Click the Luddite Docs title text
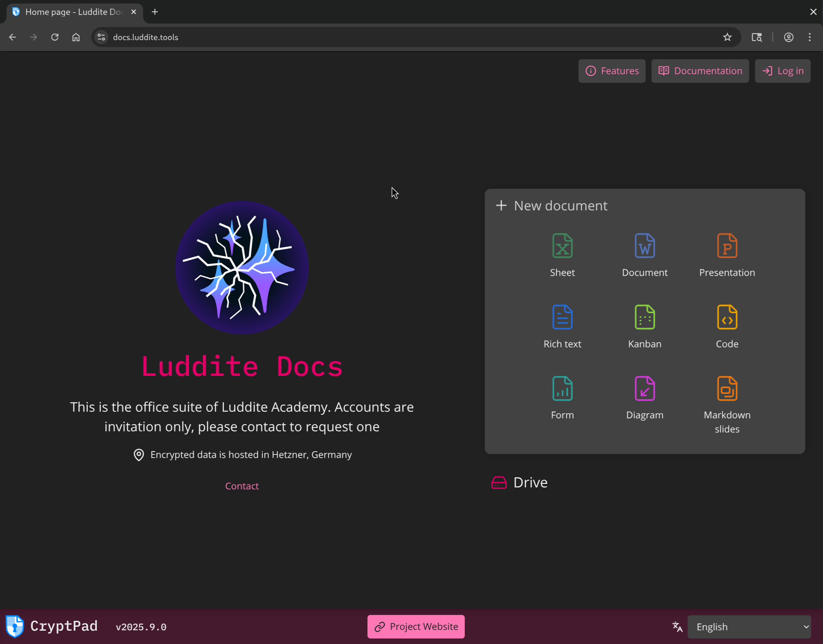Viewport: 823px width, 644px height. click(242, 367)
